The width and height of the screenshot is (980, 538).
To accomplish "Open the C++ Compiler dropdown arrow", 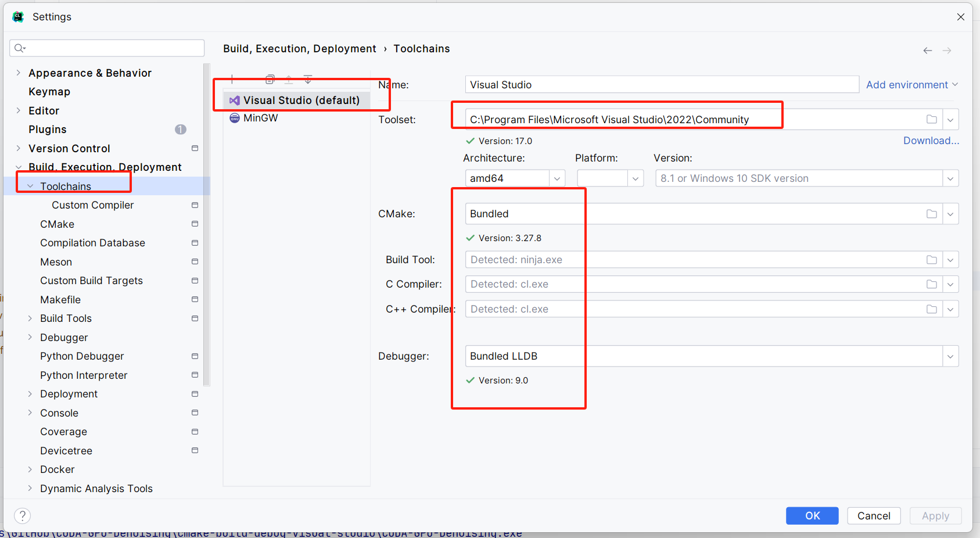I will point(950,309).
